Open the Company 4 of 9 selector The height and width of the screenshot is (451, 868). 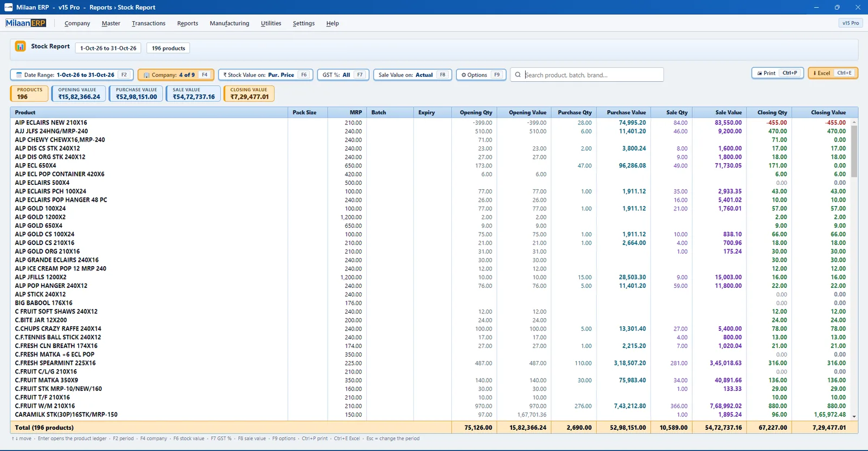pos(175,75)
